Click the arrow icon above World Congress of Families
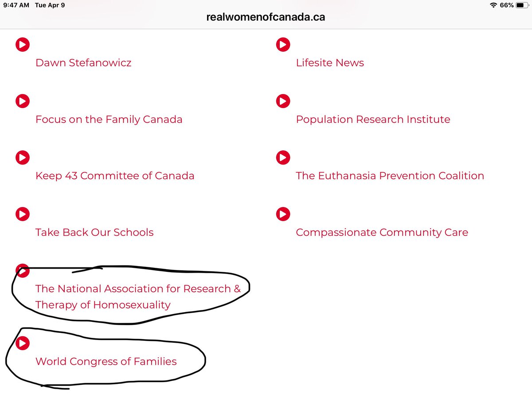The width and height of the screenshot is (532, 399). (23, 343)
